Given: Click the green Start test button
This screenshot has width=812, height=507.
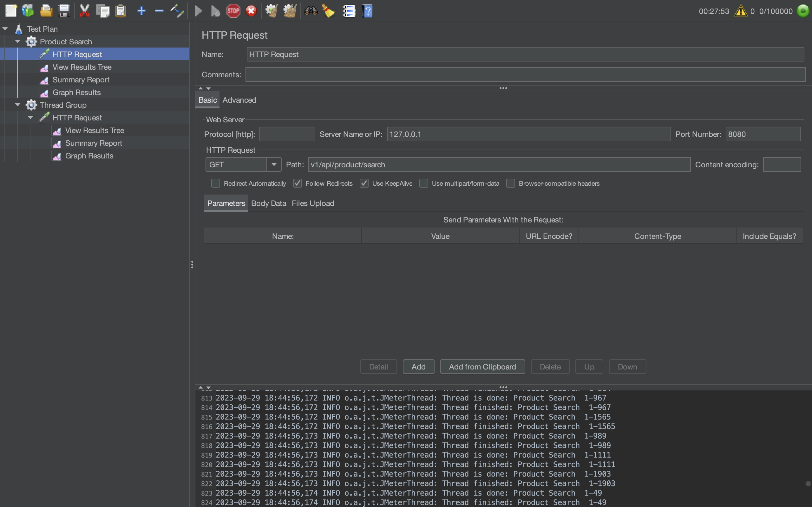Looking at the screenshot, I should (x=198, y=11).
